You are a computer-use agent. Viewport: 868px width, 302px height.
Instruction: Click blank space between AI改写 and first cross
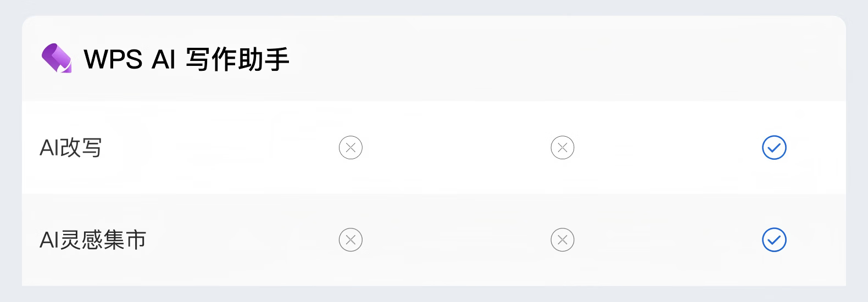tap(220, 148)
